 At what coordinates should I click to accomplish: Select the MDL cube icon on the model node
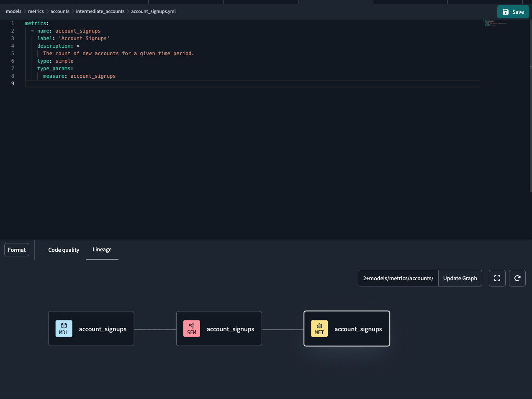coord(64,328)
